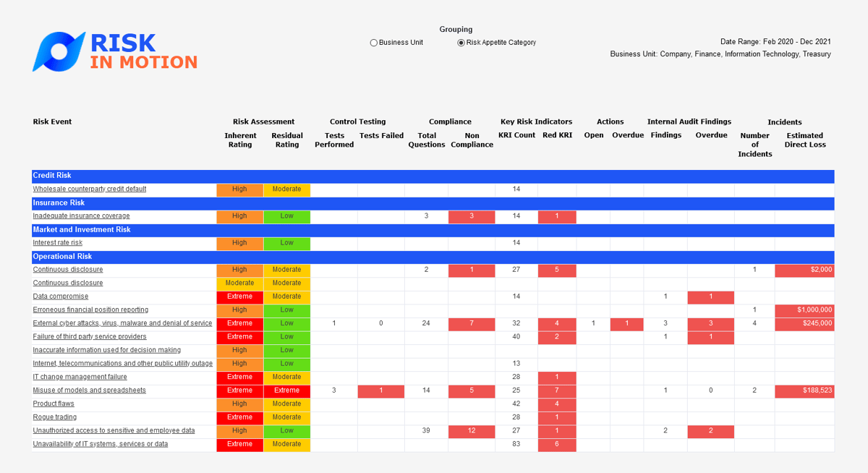
Task: Open Inadequate insurance coverage risk event
Action: pos(81,216)
